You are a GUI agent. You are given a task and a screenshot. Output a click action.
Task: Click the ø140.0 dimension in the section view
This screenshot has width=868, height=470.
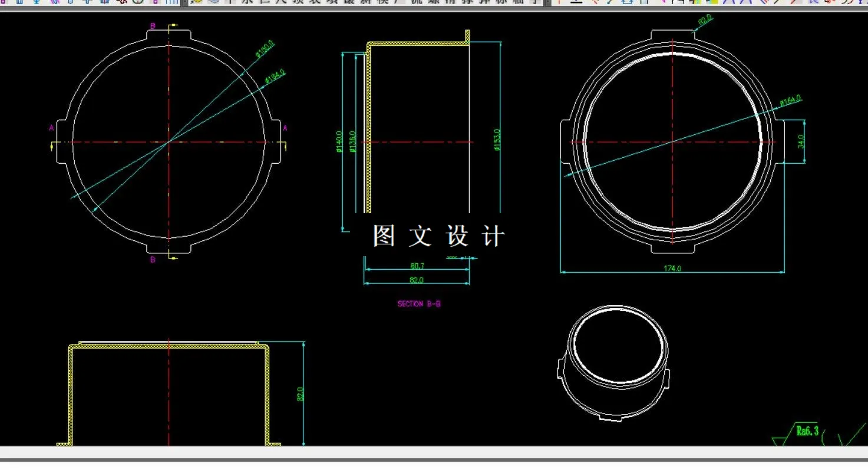pyautogui.click(x=339, y=141)
